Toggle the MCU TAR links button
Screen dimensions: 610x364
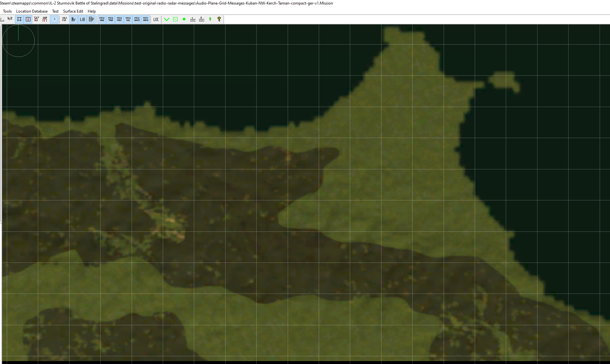[x=111, y=19]
